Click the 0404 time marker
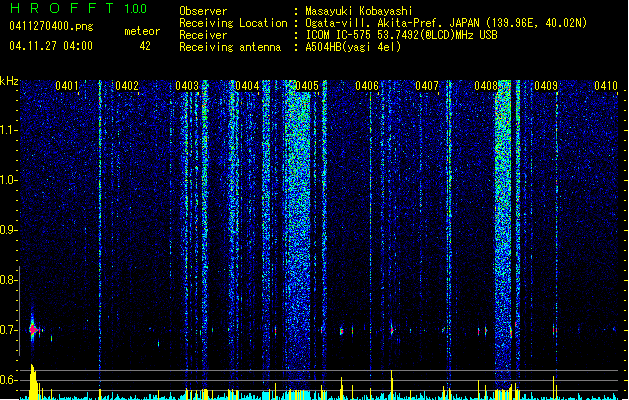The height and width of the screenshot is (400, 629). point(247,86)
